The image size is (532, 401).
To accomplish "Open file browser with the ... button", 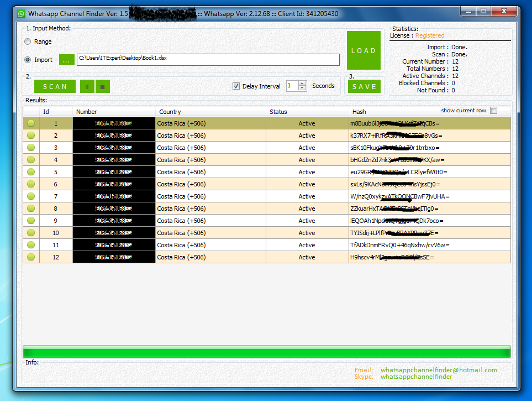I will (x=66, y=60).
